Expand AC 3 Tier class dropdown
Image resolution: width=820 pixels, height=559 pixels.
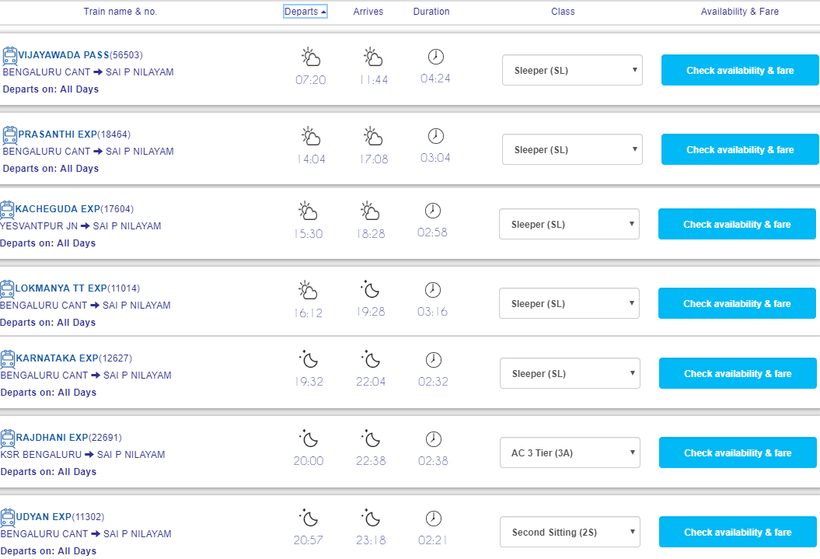pyautogui.click(x=568, y=453)
